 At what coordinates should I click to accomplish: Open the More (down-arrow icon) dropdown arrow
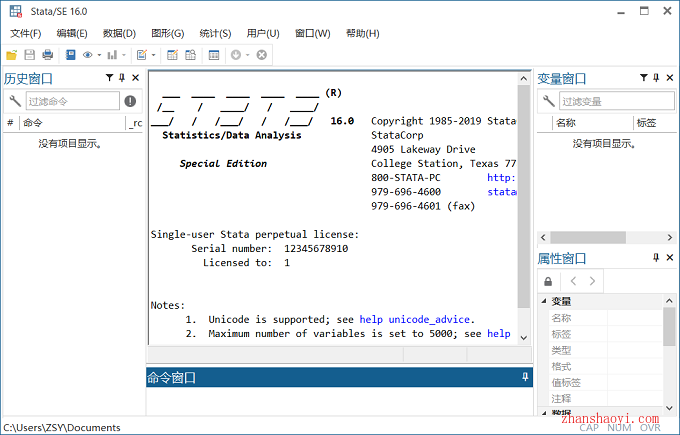(x=248, y=55)
